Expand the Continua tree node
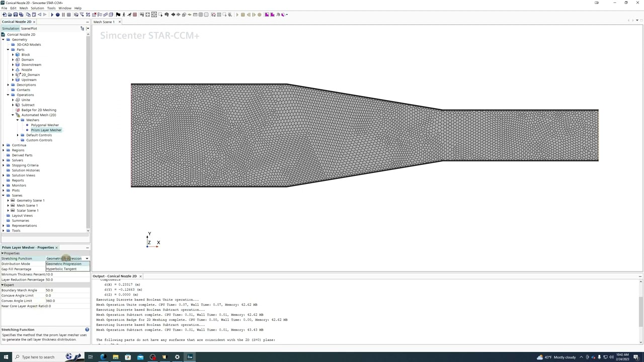 pos(3,145)
